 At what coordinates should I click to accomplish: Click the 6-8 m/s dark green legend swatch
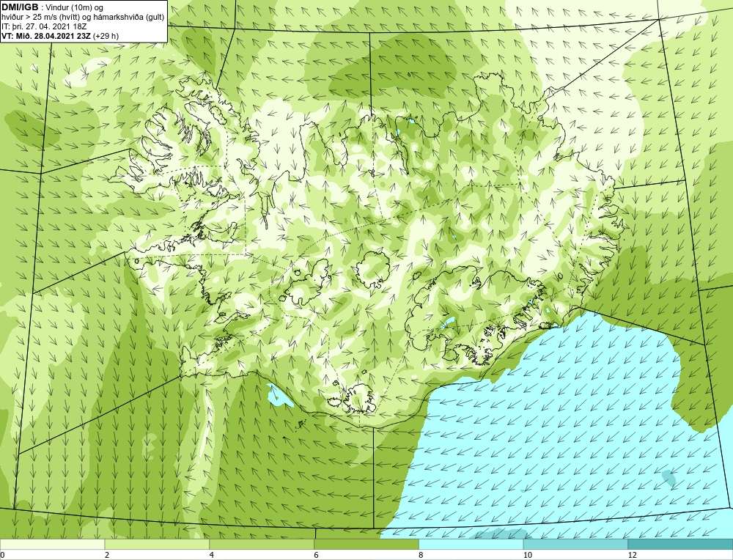(366, 545)
